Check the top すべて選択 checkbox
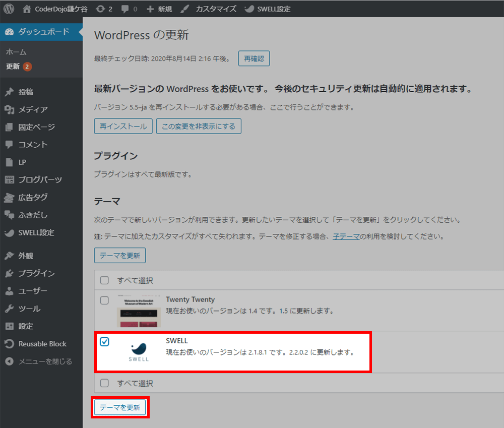 pyautogui.click(x=104, y=280)
